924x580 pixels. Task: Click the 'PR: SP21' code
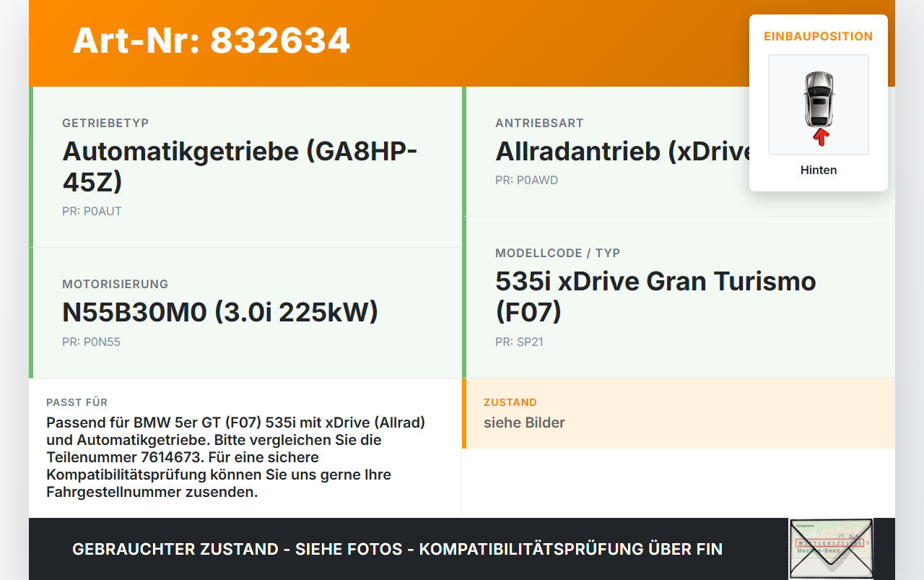[x=519, y=342]
